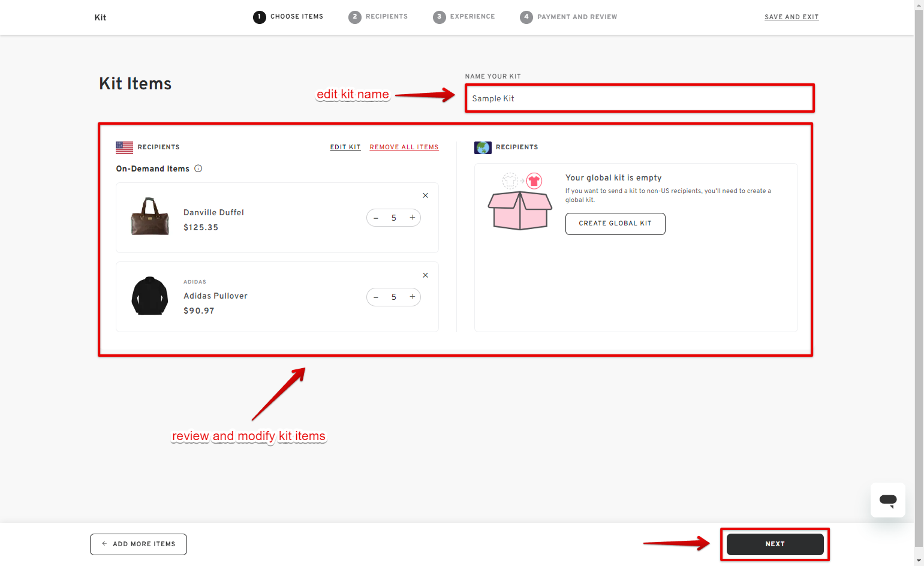Go to the Recipients step

coord(378,17)
